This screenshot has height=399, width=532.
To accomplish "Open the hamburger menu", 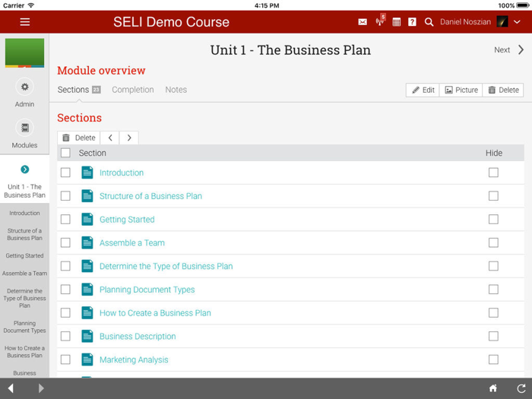I will [25, 22].
